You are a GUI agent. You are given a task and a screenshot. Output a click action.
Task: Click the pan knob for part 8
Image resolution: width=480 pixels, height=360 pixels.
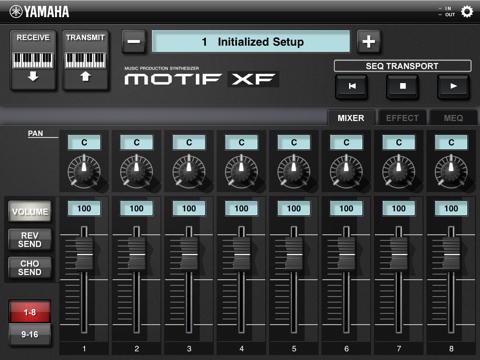pyautogui.click(x=451, y=172)
